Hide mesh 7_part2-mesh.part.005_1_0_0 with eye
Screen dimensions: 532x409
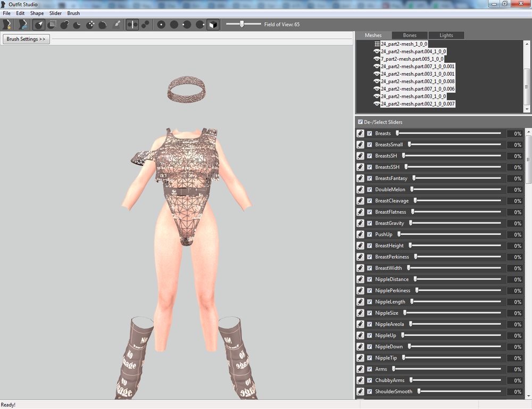(x=377, y=59)
